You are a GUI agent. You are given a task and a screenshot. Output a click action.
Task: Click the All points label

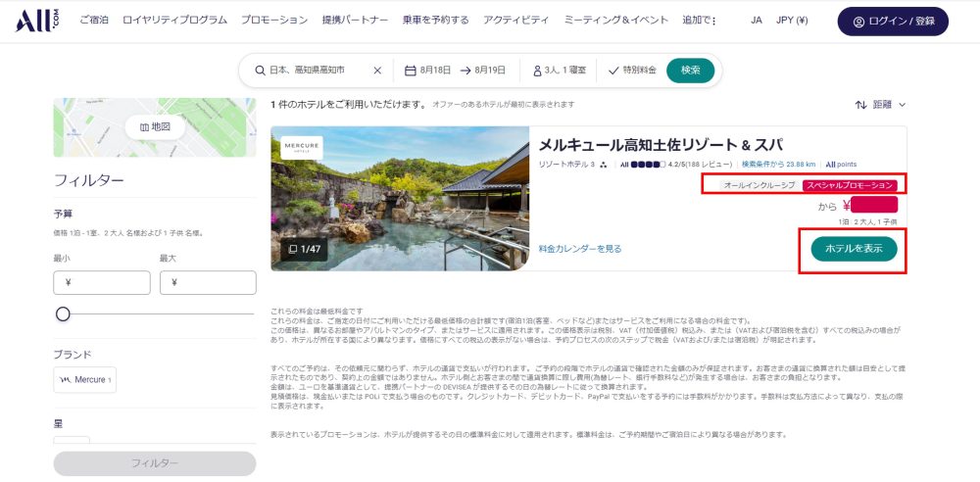(841, 165)
